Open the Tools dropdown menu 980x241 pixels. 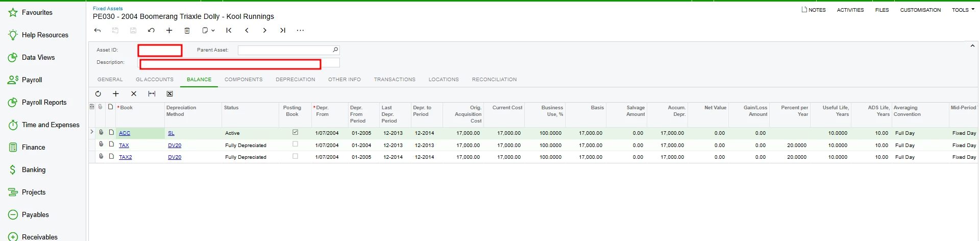(963, 10)
